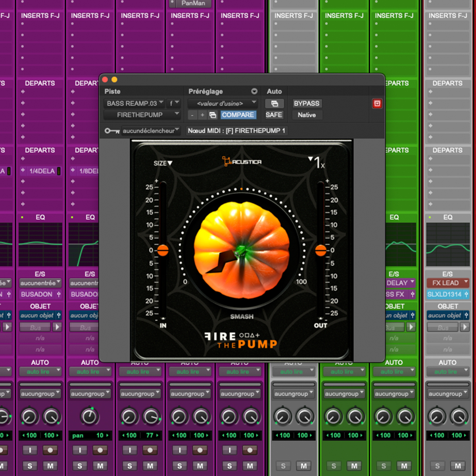Screen dimensions: 476x476
Task: Click previous preset minus button
Action: point(192,115)
